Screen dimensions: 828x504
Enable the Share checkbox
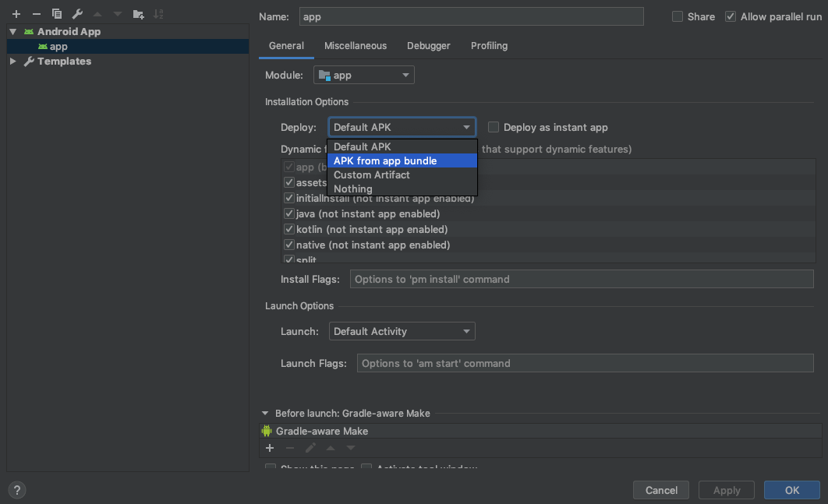click(678, 16)
